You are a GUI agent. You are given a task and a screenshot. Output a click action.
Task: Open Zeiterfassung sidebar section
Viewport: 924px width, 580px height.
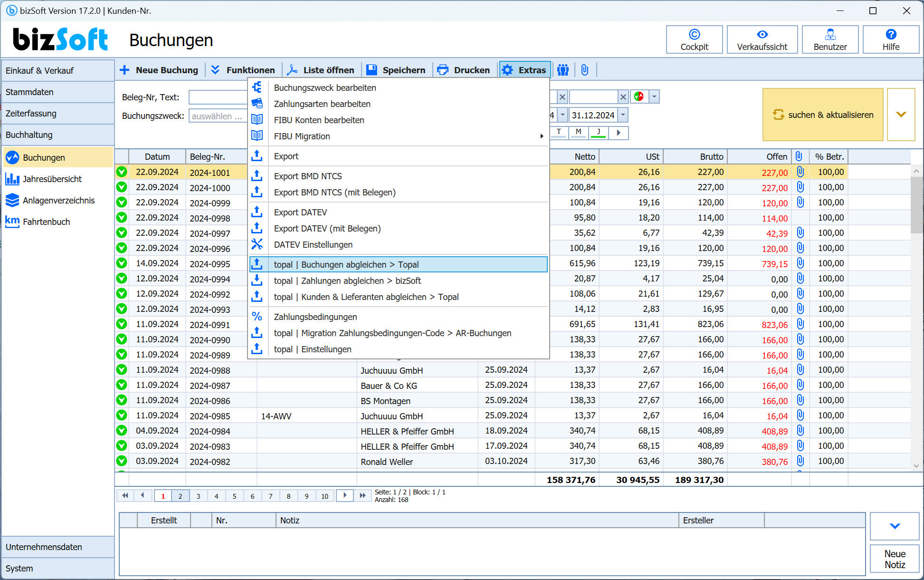(57, 113)
